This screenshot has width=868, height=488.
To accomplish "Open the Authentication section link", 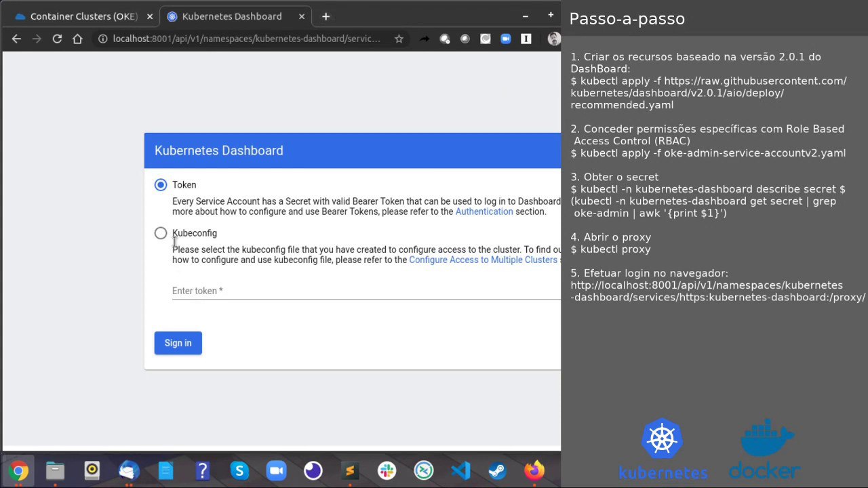I will coord(484,211).
